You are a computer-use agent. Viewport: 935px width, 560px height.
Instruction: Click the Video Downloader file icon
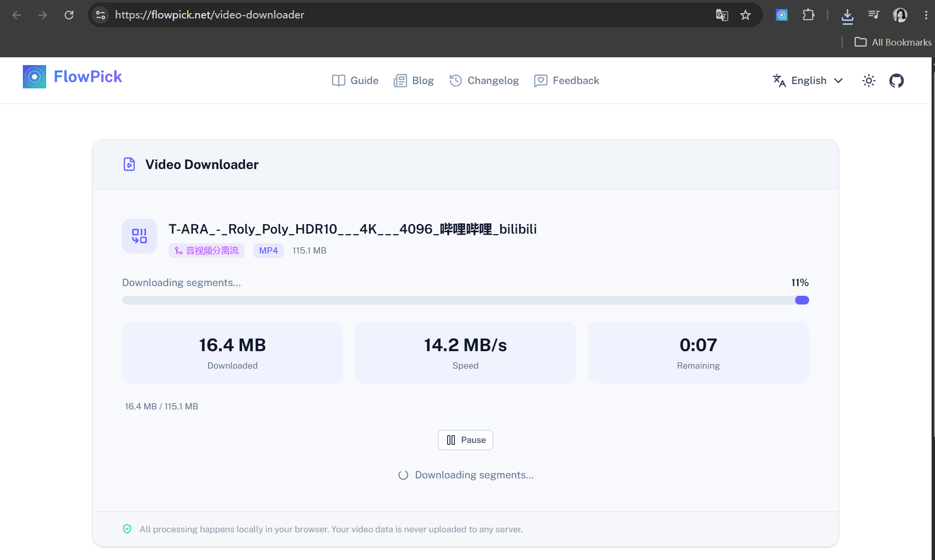point(129,164)
